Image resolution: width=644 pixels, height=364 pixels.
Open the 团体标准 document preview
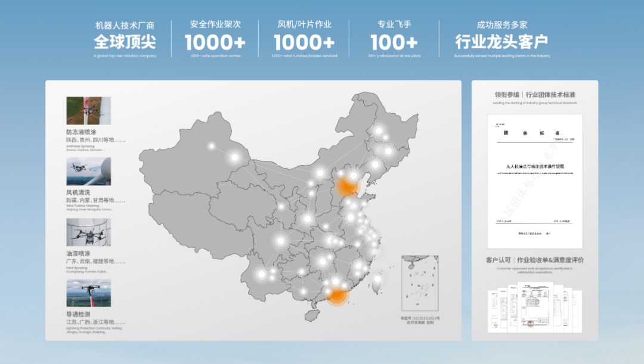point(534,181)
